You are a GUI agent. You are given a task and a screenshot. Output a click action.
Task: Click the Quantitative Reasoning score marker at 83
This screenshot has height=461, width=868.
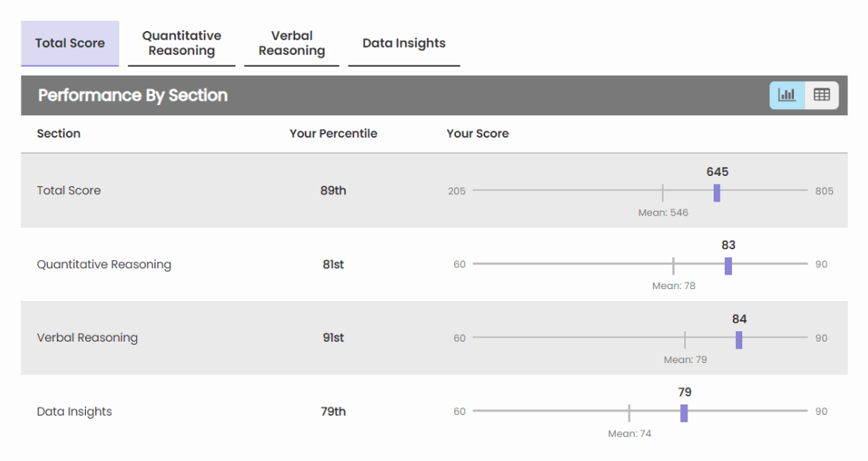click(x=728, y=266)
